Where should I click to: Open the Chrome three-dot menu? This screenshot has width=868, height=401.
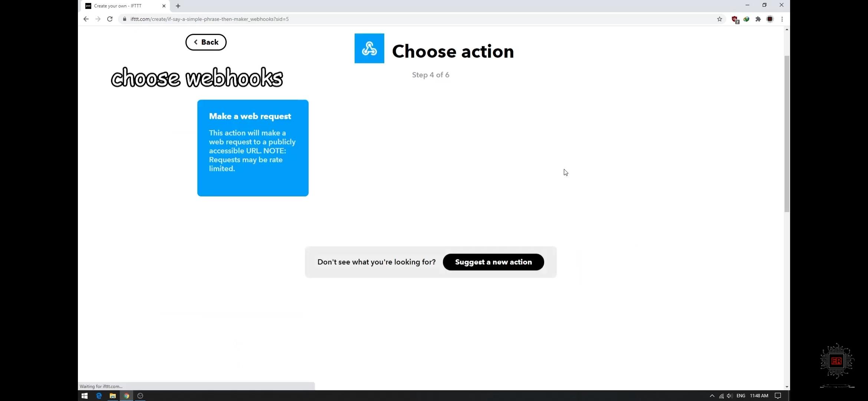(782, 19)
